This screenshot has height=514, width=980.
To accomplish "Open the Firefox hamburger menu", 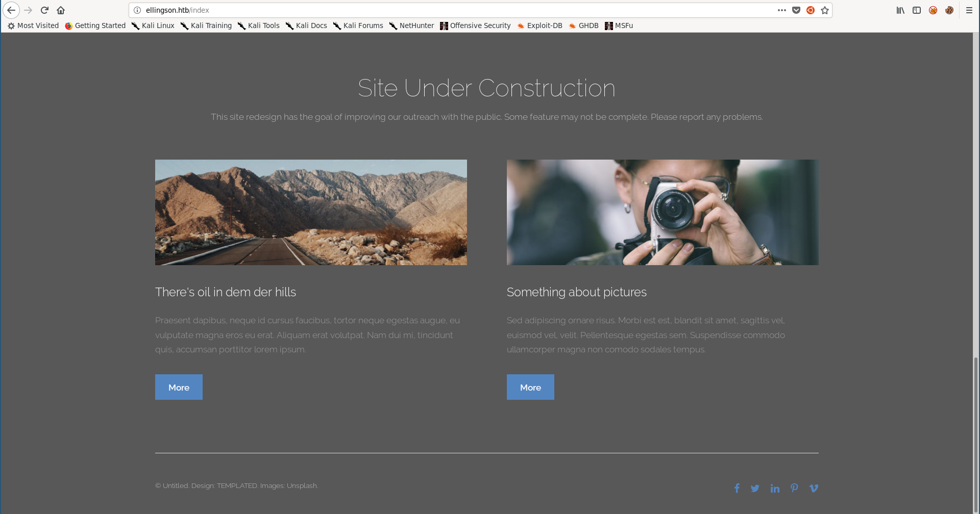I will coord(969,10).
